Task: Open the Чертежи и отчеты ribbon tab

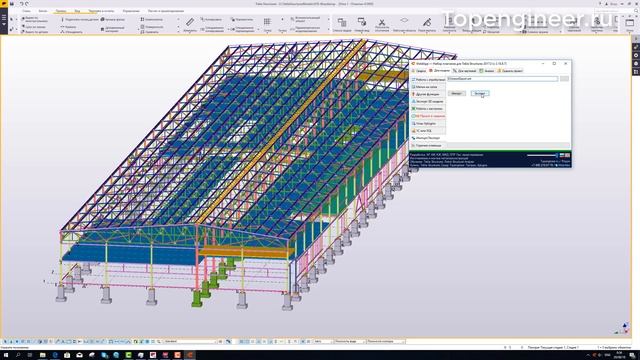Action: [101, 11]
